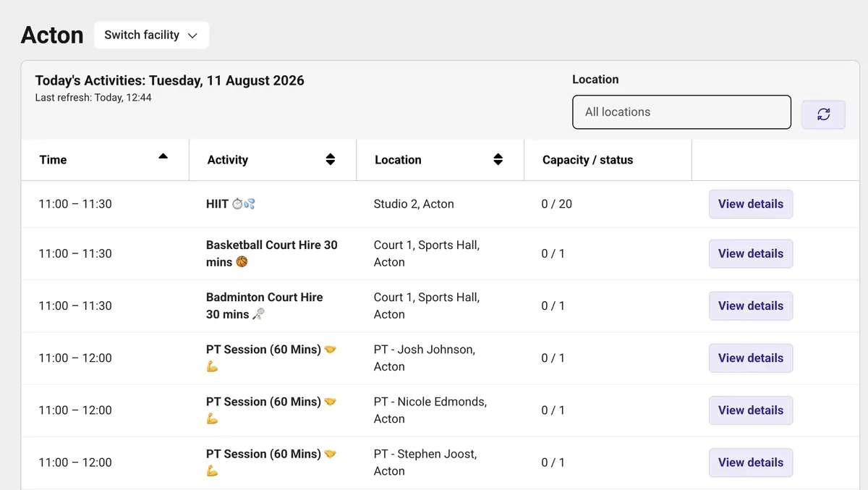This screenshot has width=868, height=490.
Task: Click Badminton Court Hire 30 mins text
Action: coord(265,305)
